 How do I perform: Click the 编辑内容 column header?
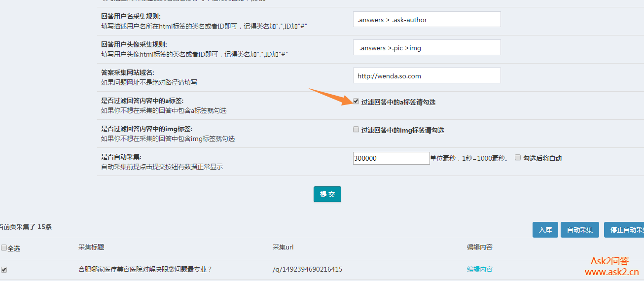point(479,247)
